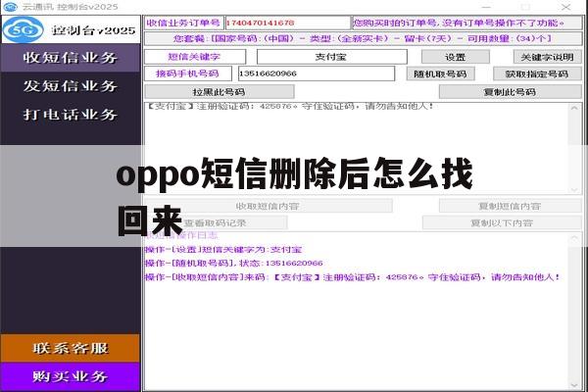Click the SMS box scrollbar up arrow
This screenshot has width=588, height=392.
[x=574, y=108]
